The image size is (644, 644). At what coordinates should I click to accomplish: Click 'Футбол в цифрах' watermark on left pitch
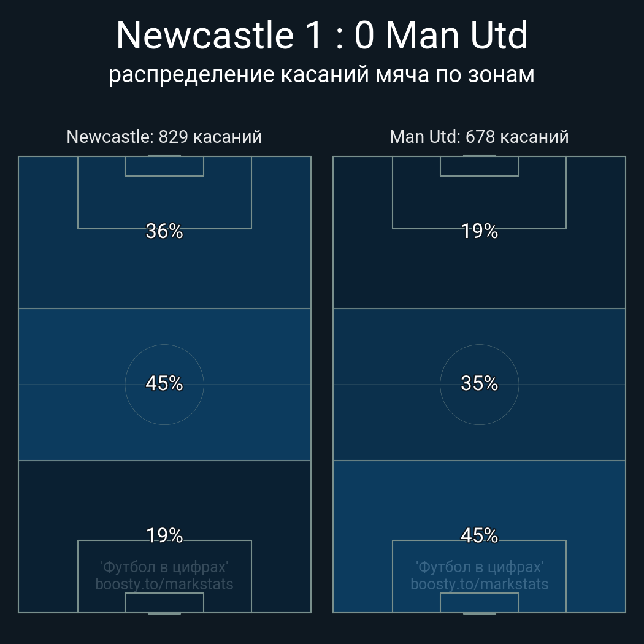(x=164, y=567)
